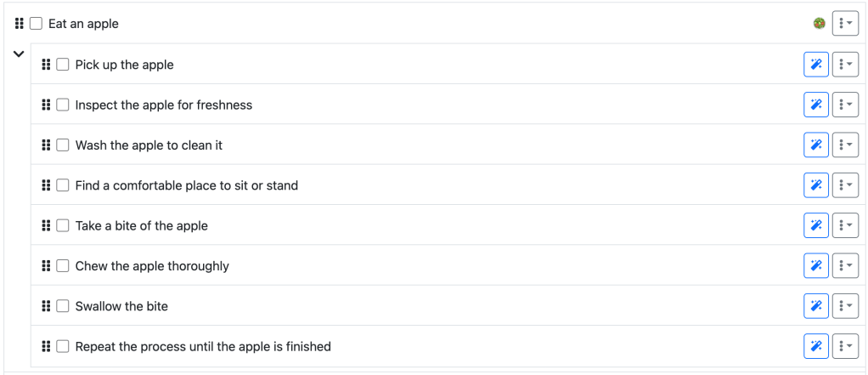Open the more-options menu for 'Repeat the process'

(x=845, y=346)
